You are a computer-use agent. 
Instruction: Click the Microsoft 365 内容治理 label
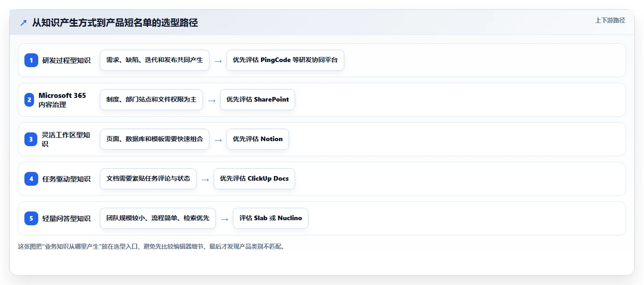[62, 100]
